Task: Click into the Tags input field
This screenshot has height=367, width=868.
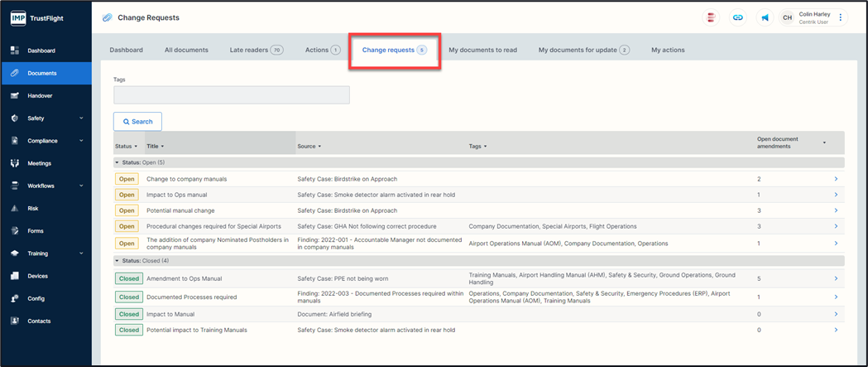Action: click(x=232, y=95)
